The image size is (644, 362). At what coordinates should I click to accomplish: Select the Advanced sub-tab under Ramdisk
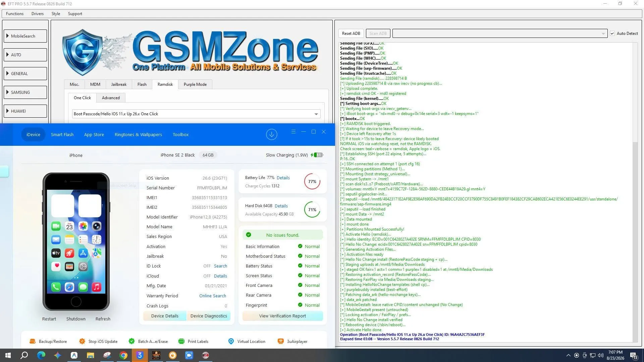tap(111, 98)
